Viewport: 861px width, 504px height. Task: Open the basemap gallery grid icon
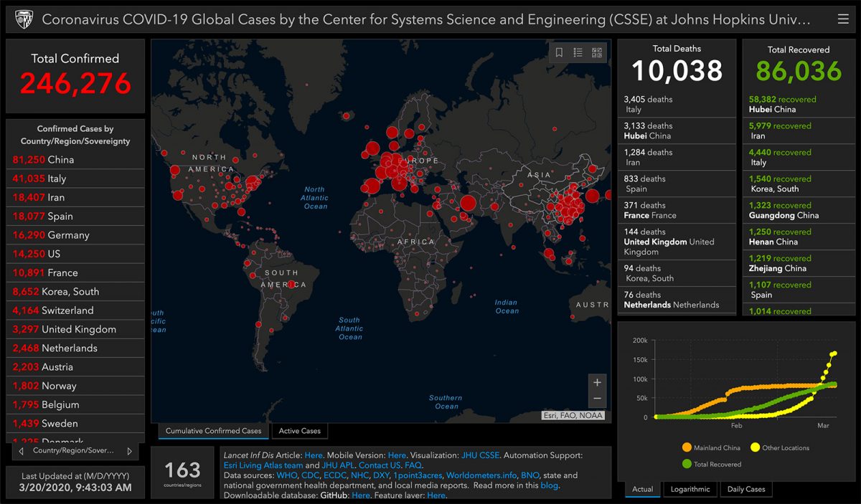coord(597,52)
